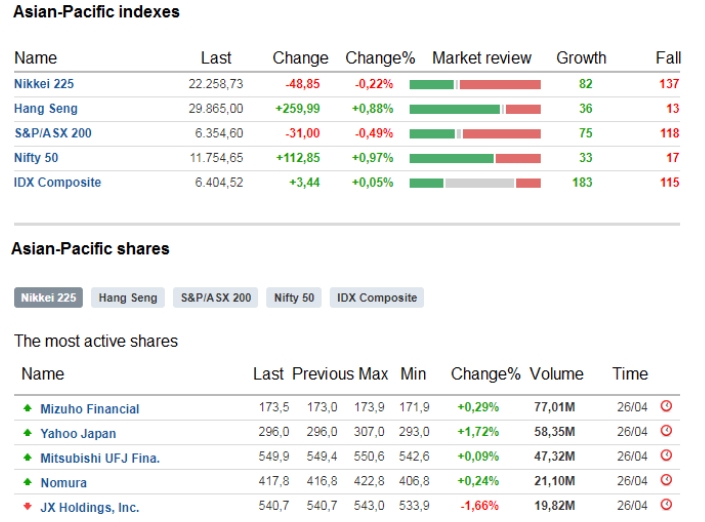Open the IDX Composite index link
Viewport: 705px width, 522px height.
(58, 183)
